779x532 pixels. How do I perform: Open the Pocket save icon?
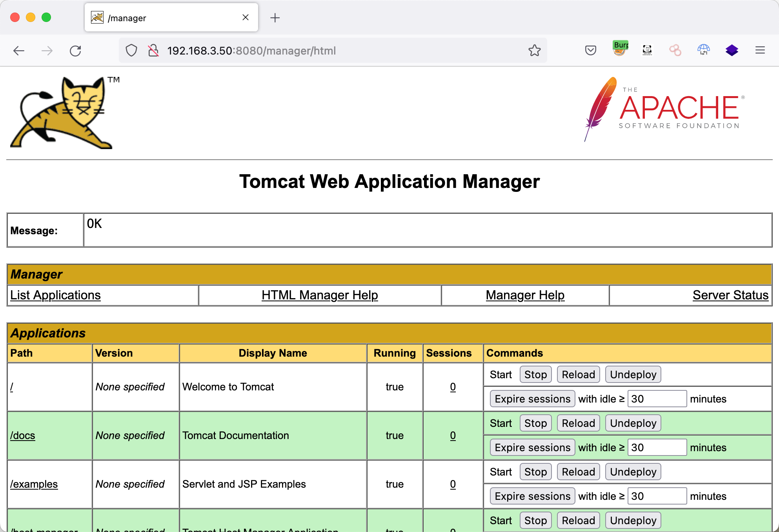click(590, 50)
